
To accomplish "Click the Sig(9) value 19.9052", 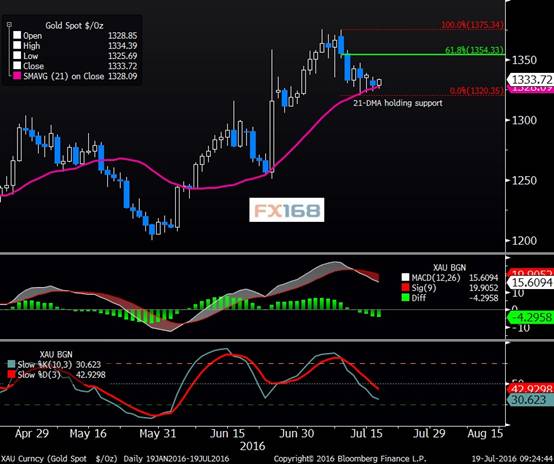I will pos(483,288).
